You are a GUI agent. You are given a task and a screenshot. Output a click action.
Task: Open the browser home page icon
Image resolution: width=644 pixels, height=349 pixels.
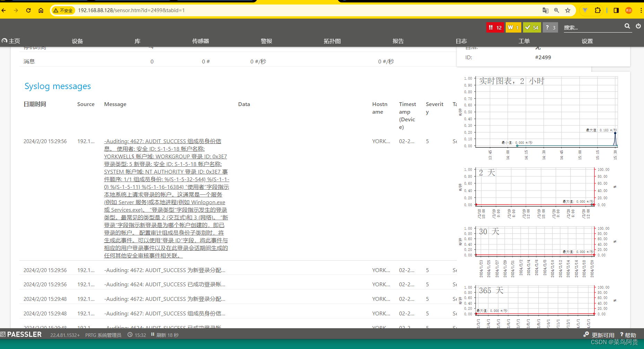point(41,10)
